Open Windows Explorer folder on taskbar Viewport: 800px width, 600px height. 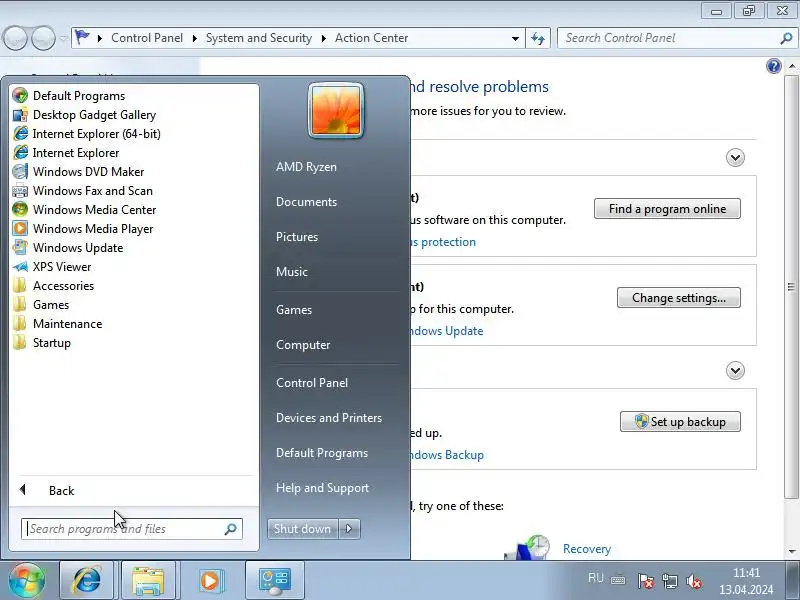(148, 580)
